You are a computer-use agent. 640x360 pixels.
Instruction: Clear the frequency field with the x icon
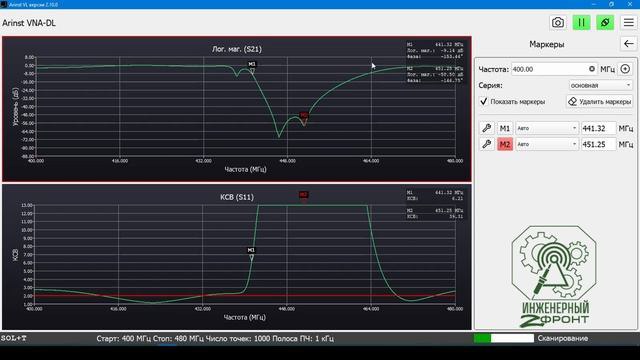[x=591, y=69]
